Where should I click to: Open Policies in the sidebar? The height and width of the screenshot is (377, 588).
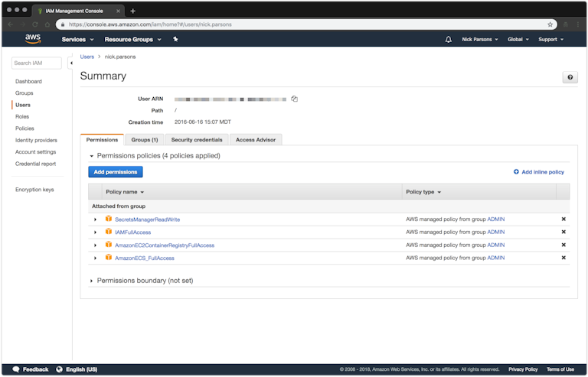click(x=24, y=128)
